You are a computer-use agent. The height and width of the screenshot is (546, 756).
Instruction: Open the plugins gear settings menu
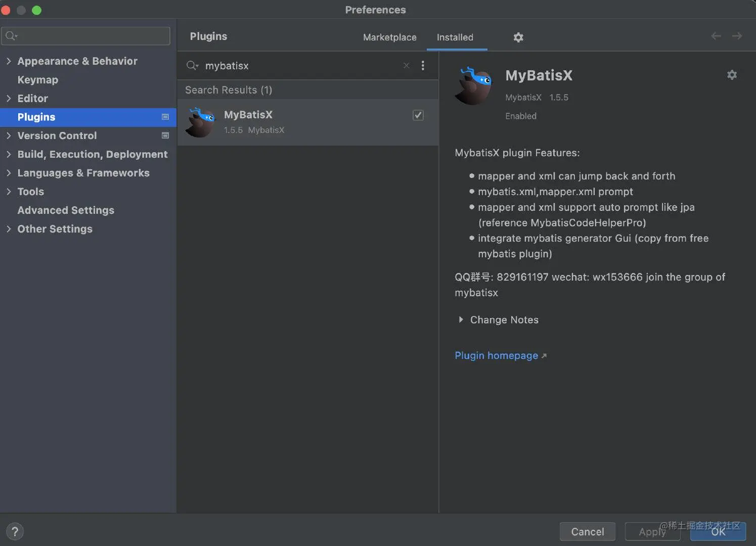(x=518, y=37)
